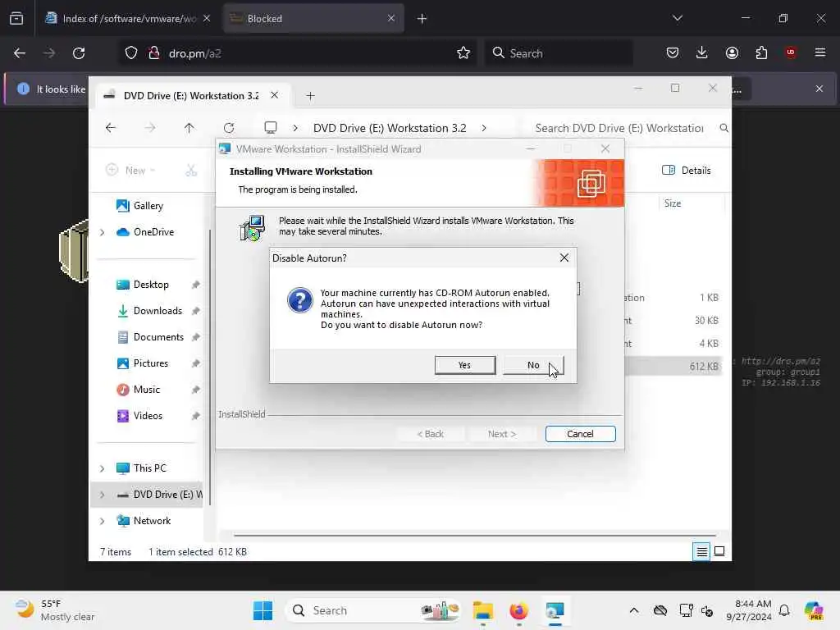
Task: Open the uBlock Origin extension icon
Action: [x=791, y=53]
